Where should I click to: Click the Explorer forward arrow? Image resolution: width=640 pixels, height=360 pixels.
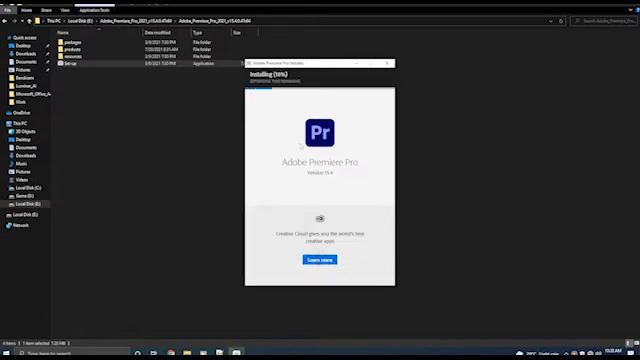(x=14, y=21)
